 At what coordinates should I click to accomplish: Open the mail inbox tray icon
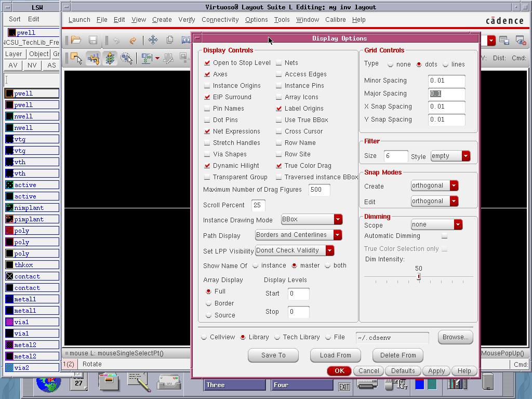169,382
